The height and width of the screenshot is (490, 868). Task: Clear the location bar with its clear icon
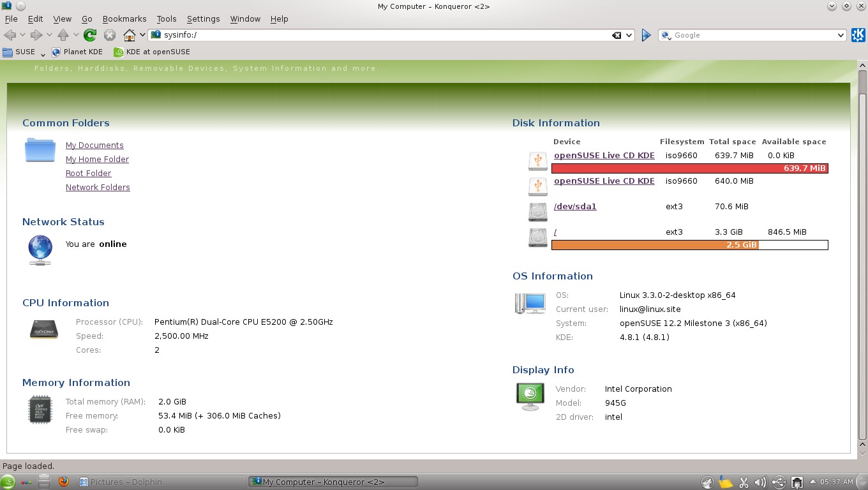(617, 36)
